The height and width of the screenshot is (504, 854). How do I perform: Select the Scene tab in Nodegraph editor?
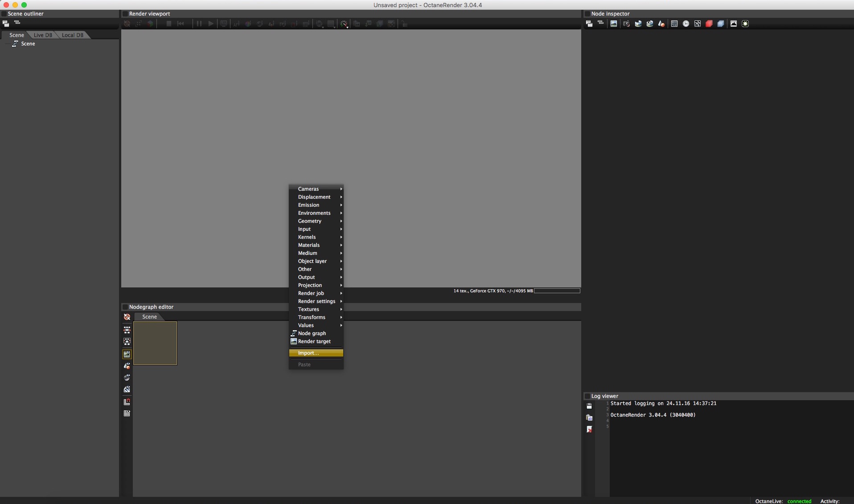click(149, 317)
